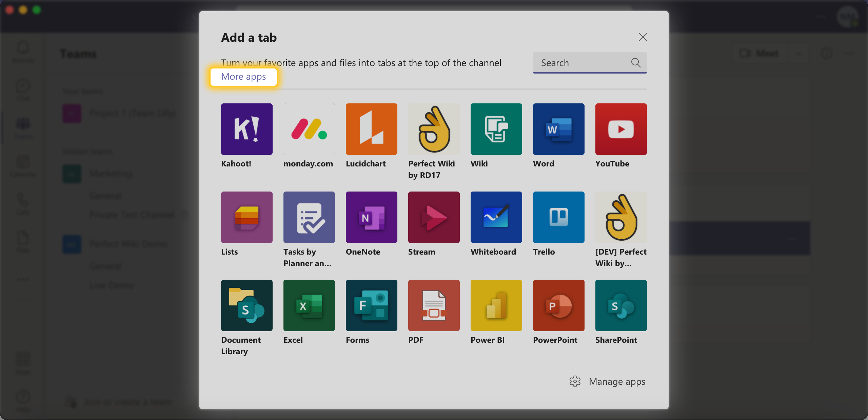The width and height of the screenshot is (868, 420).
Task: Open Private Test Channel
Action: tap(132, 215)
